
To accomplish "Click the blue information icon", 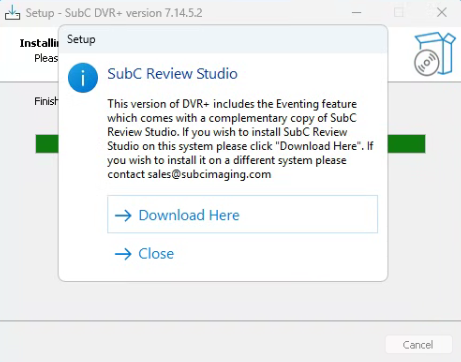I will (83, 78).
